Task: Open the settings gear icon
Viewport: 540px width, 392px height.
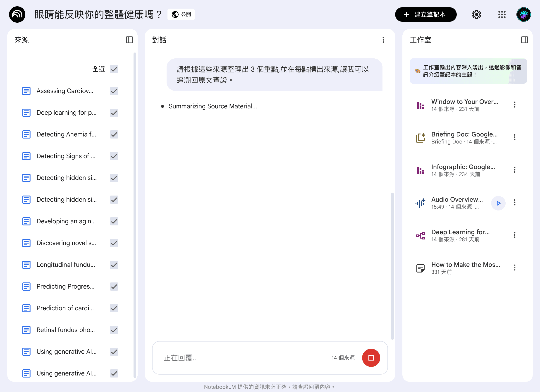Action: point(476,14)
